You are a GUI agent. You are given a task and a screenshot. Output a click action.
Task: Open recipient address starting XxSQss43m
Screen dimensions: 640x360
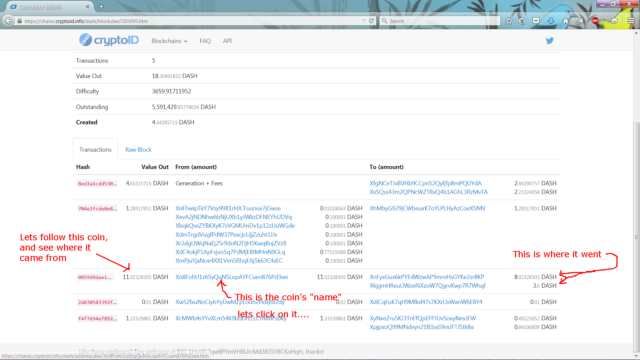coord(429,192)
